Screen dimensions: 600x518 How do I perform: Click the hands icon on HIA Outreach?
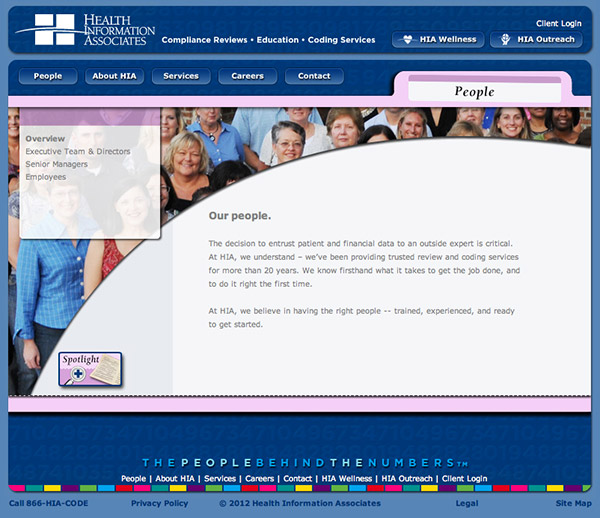coord(505,39)
